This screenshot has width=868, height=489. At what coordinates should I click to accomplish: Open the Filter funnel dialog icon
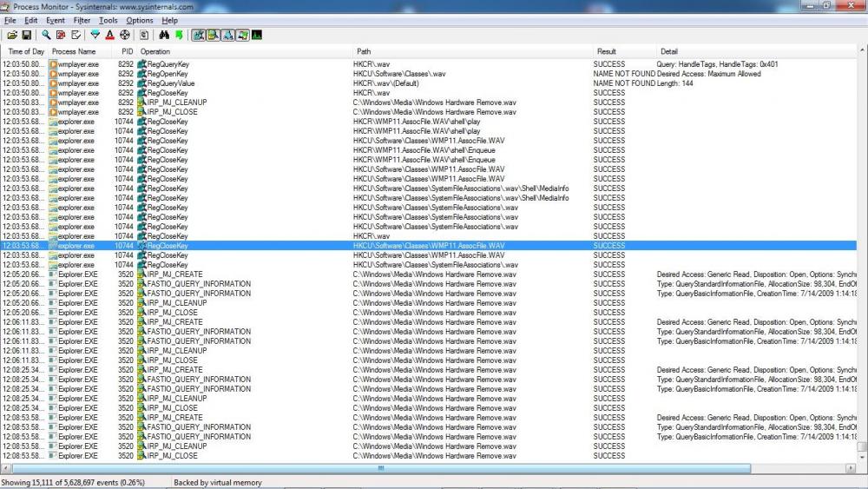(x=95, y=36)
